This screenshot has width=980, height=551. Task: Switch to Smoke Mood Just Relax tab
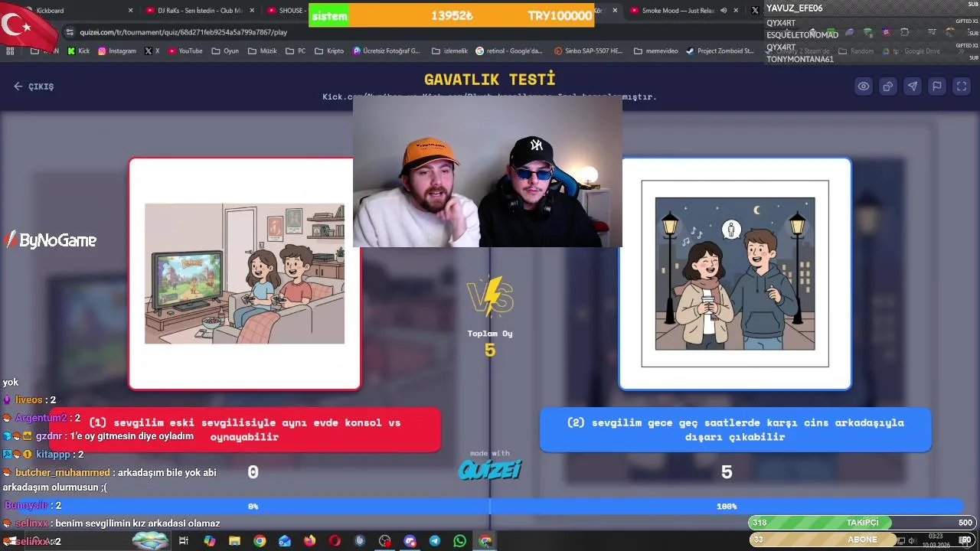point(681,11)
